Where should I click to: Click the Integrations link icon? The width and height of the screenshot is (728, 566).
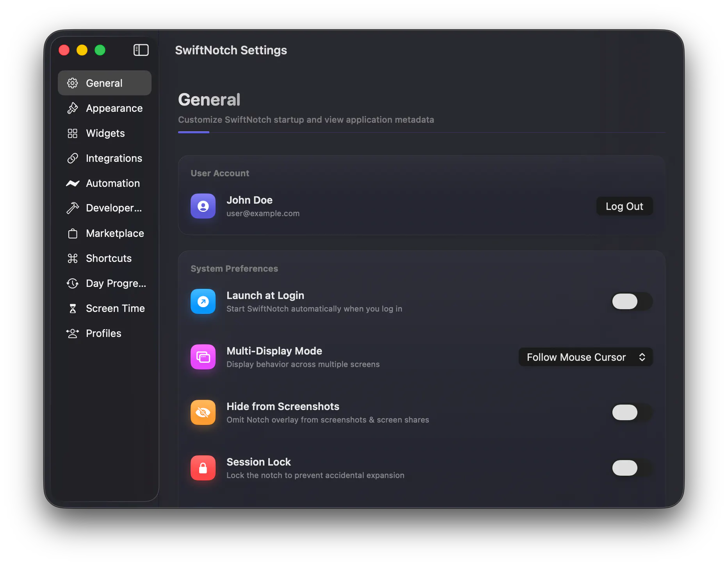[73, 158]
